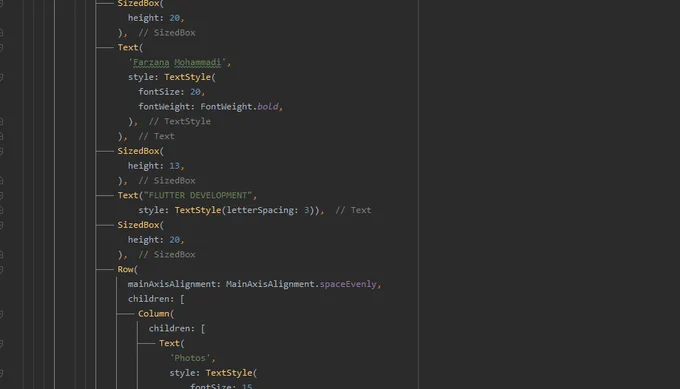Click style: TextStyle( below 'Photos'
680x389 pixels.
(213, 373)
